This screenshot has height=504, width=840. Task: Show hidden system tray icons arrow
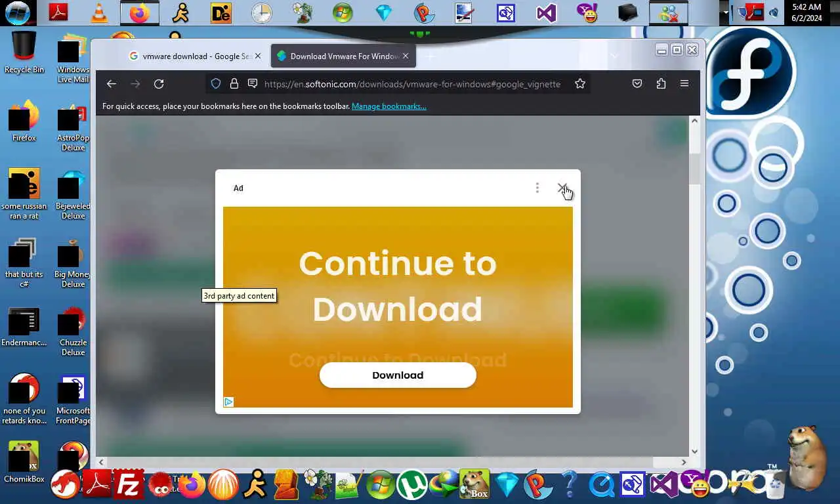(x=725, y=12)
